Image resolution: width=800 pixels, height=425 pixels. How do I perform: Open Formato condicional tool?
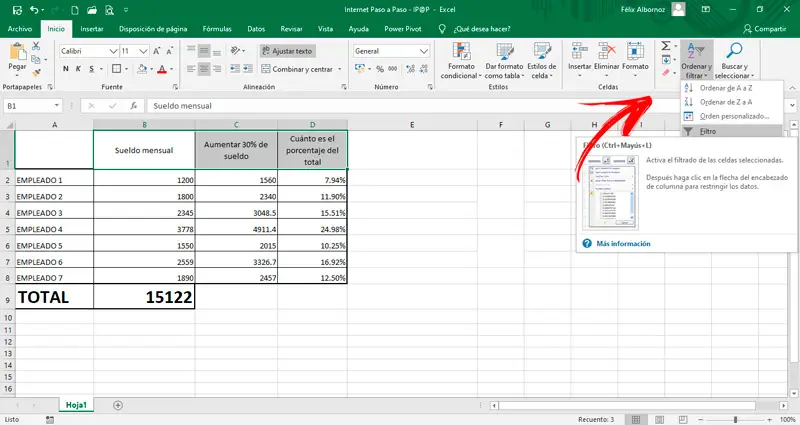pyautogui.click(x=459, y=60)
